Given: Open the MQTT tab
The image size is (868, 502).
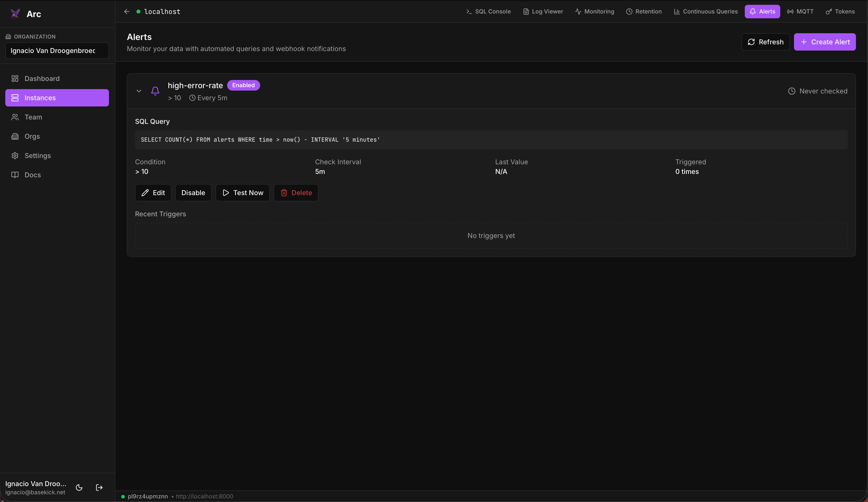Looking at the screenshot, I should pos(800,11).
